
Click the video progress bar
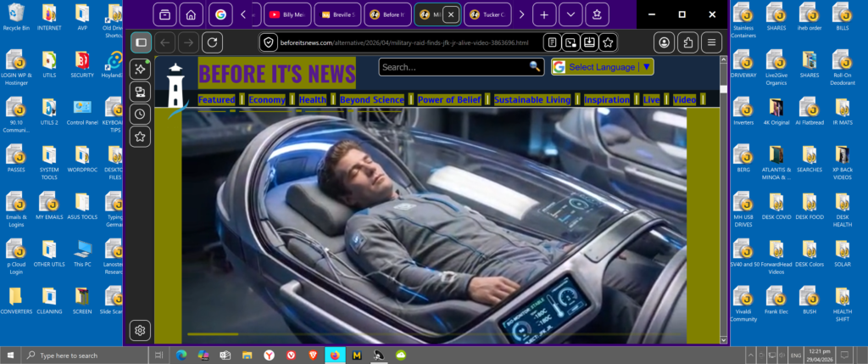pos(432,334)
